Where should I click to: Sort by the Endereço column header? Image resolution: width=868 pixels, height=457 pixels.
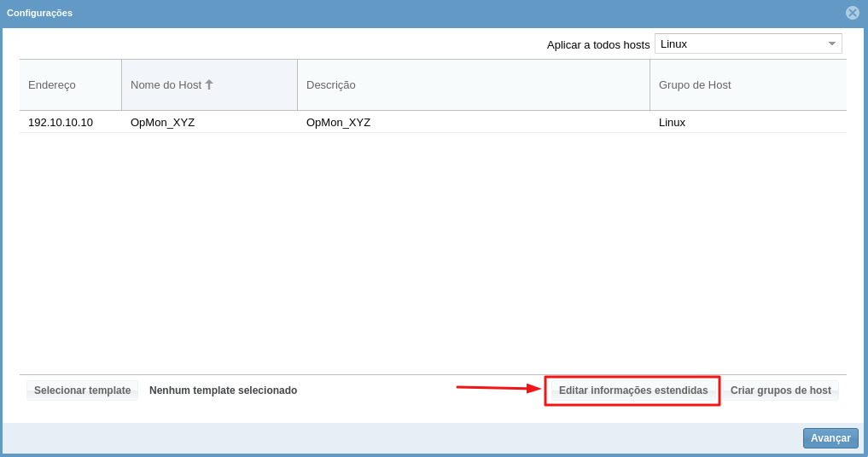point(52,84)
